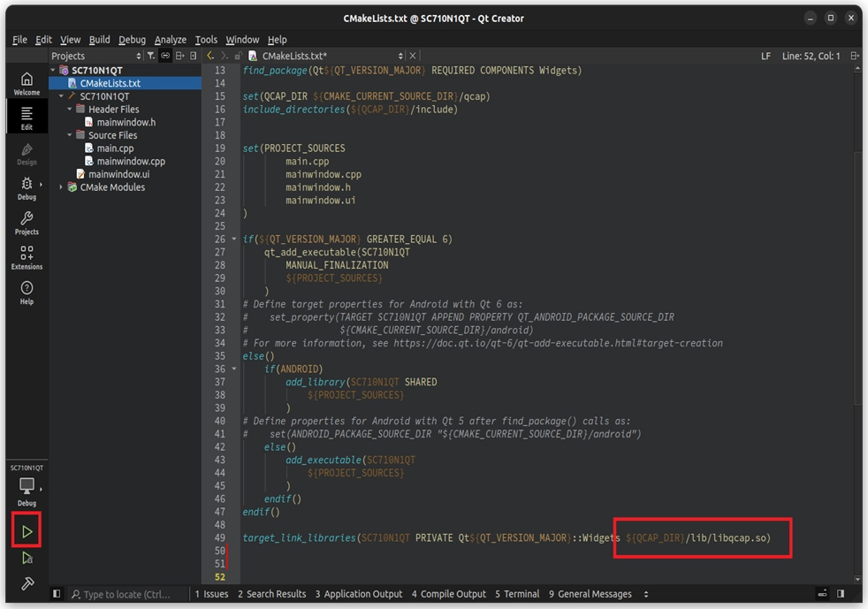Viewport: 868px width, 609px height.
Task: Open the Extensions mode
Action: [x=27, y=258]
